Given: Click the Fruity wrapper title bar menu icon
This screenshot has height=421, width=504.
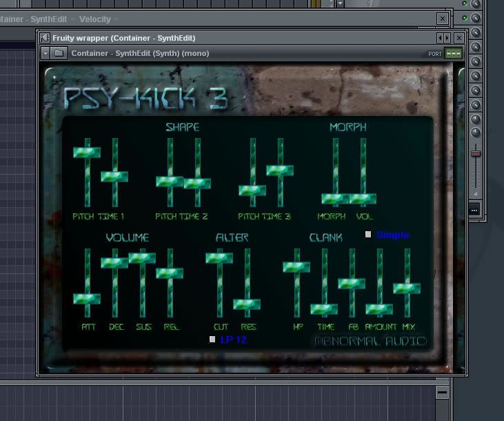Looking at the screenshot, I should click(x=45, y=38).
